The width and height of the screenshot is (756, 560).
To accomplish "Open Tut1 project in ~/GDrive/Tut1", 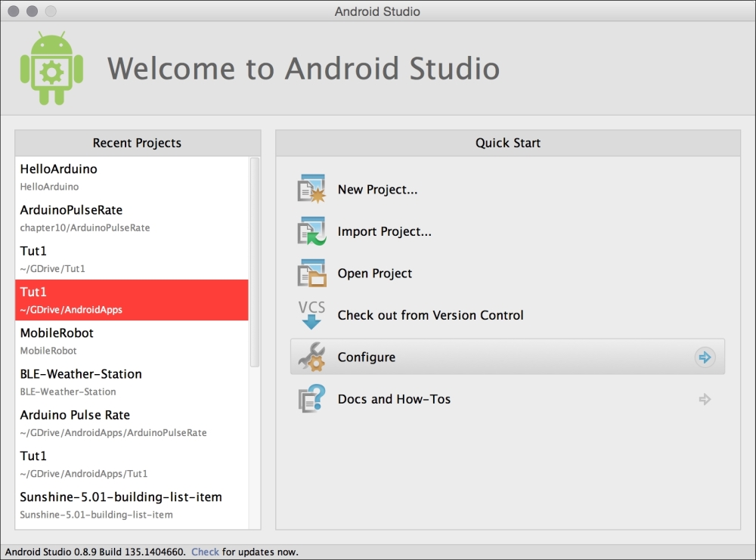I will [x=132, y=258].
